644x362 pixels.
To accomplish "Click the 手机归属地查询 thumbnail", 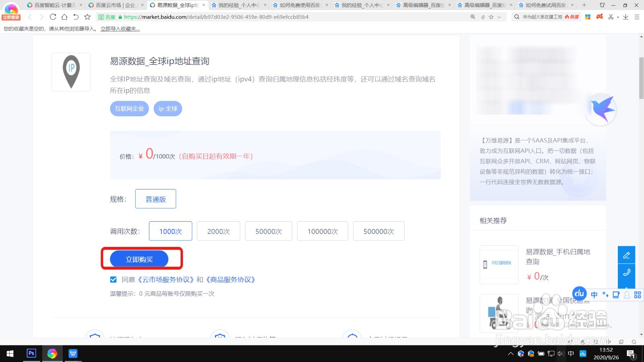I will point(499,265).
